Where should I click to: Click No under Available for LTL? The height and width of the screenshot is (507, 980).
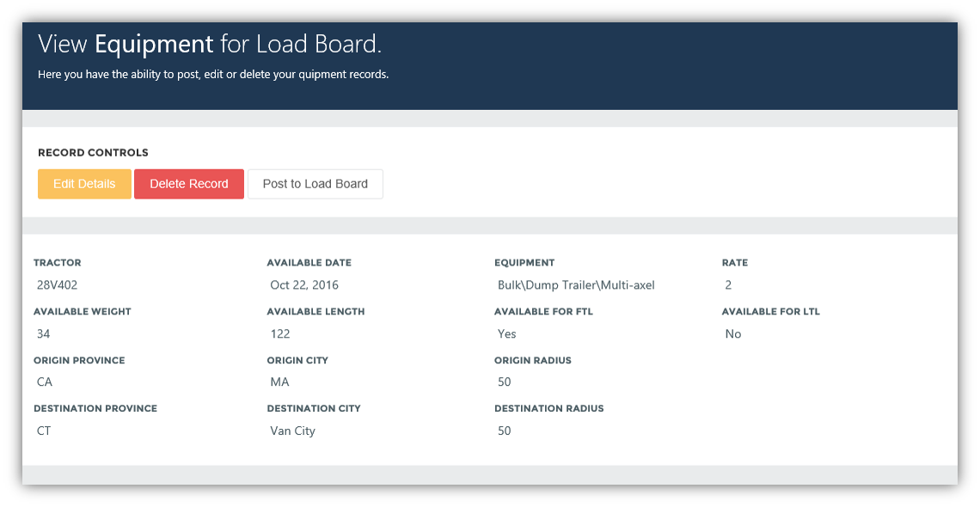pos(732,333)
